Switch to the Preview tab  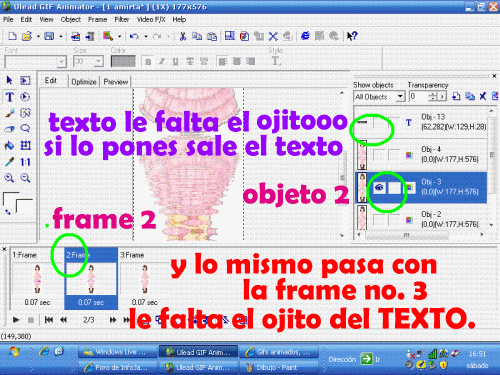(116, 82)
